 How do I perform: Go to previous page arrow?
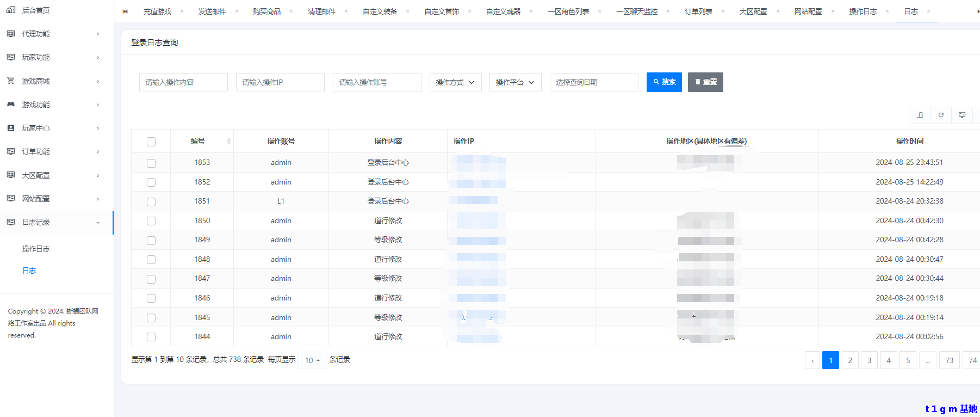[x=812, y=360]
